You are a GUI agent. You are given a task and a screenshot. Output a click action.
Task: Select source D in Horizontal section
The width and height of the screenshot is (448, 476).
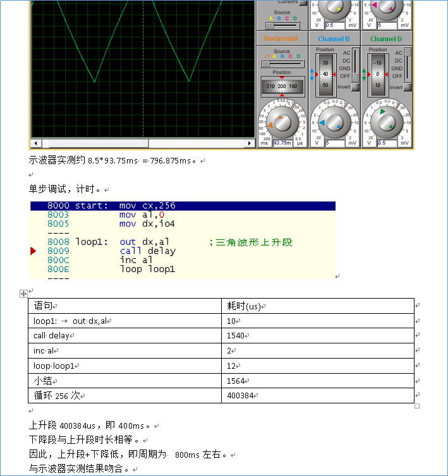click(298, 56)
